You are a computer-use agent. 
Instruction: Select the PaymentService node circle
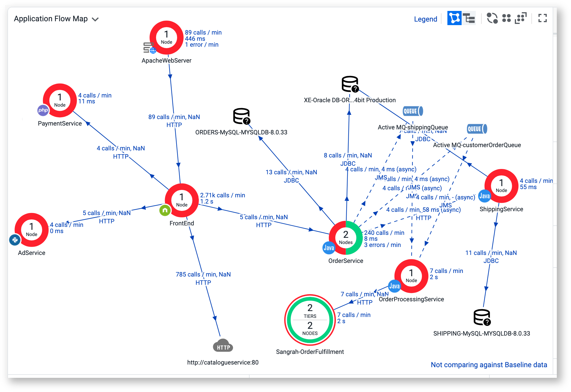[x=60, y=100]
